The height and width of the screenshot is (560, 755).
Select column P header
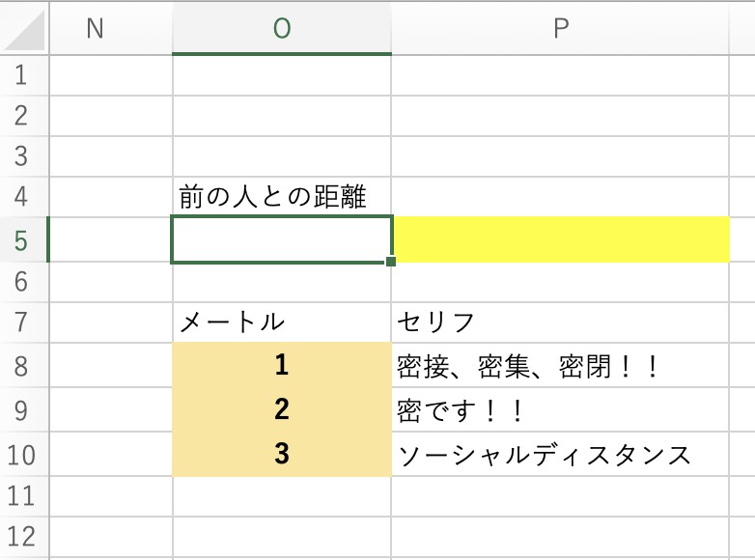[561, 28]
